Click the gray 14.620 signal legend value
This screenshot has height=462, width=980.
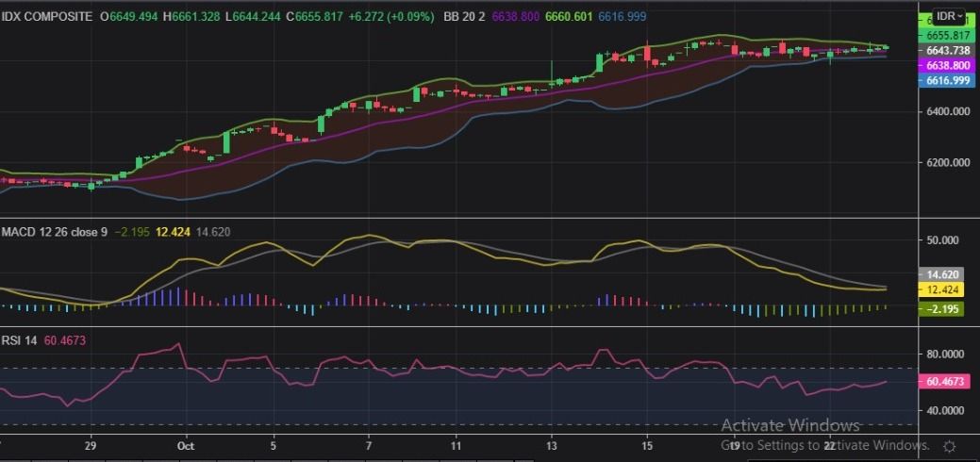click(x=213, y=232)
